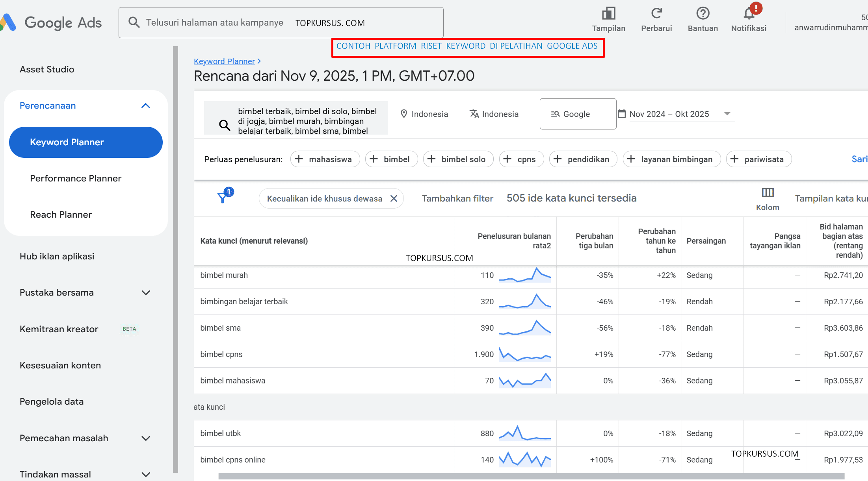Viewport: 868px width, 481px height.
Task: Click the Tampilan appearance icon
Action: 608,14
